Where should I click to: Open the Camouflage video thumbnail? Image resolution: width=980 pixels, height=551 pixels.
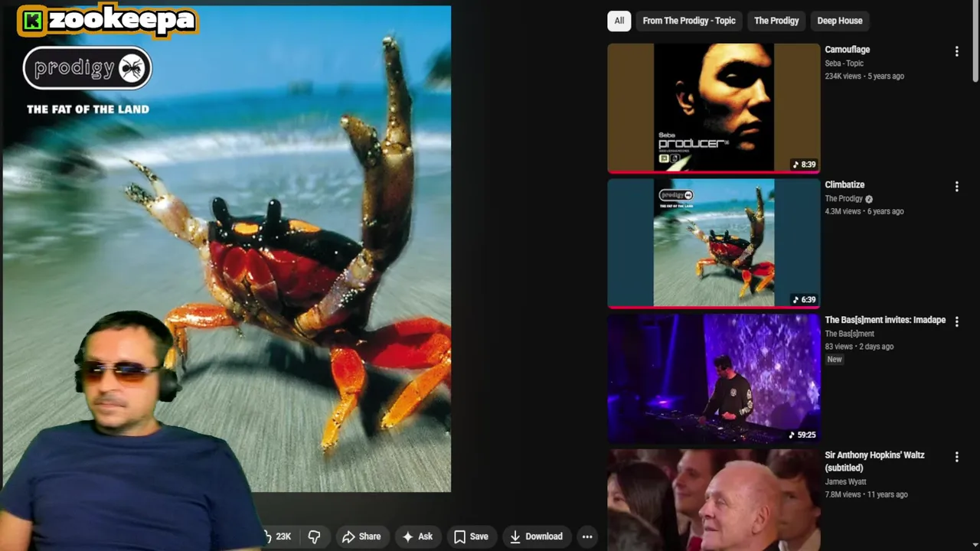(x=714, y=108)
